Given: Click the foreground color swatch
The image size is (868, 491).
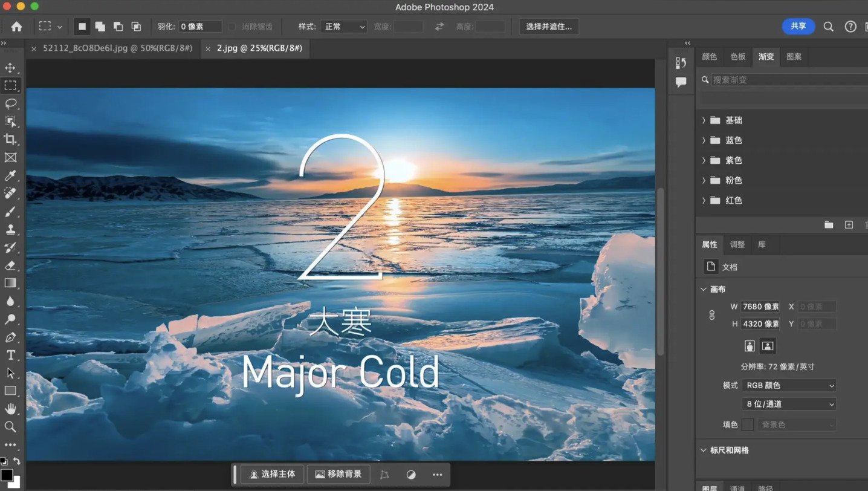Looking at the screenshot, I should pyautogui.click(x=7, y=475).
